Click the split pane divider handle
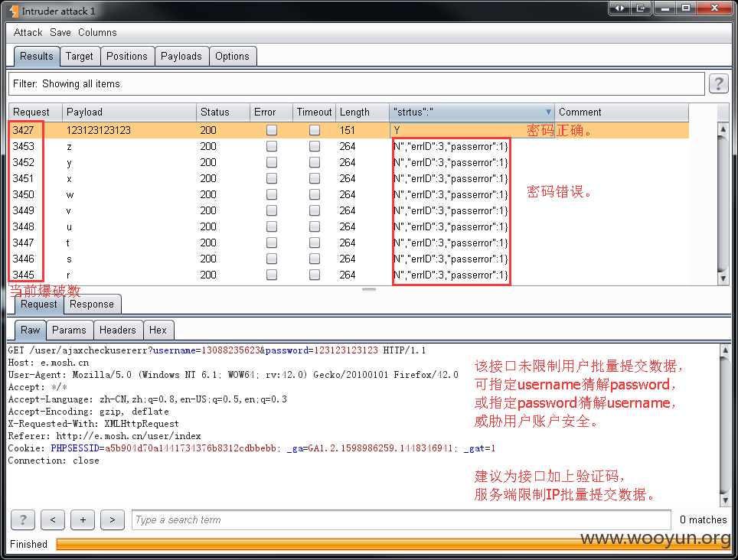The width and height of the screenshot is (738, 560). pyautogui.click(x=369, y=290)
